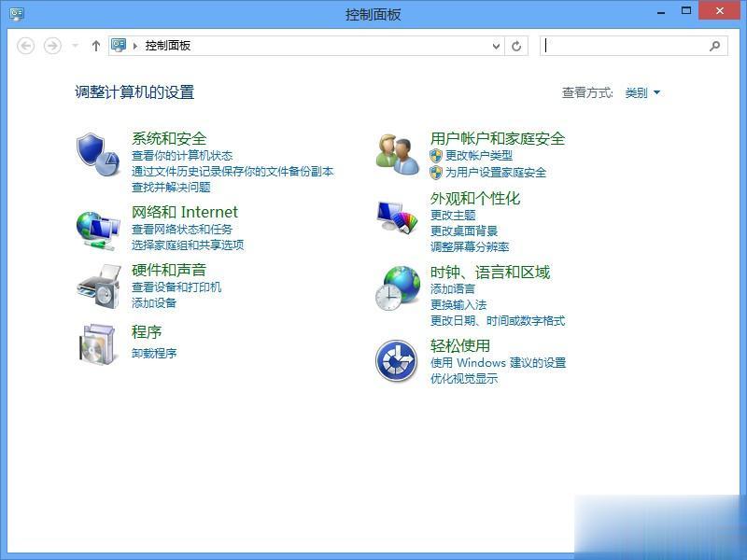The width and height of the screenshot is (747, 560).
Task: Open 时钟、语言和区域 clock icon
Action: point(396,290)
